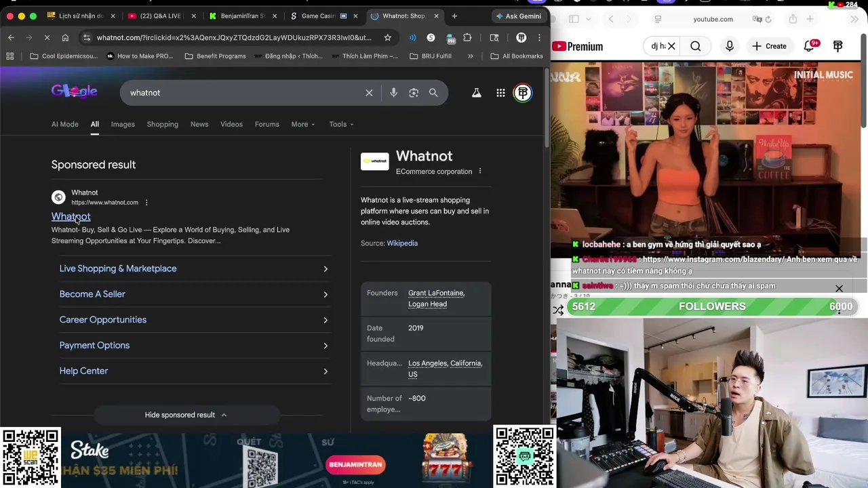868x488 pixels.
Task: Open the Wikipedia source link
Action: [402, 243]
